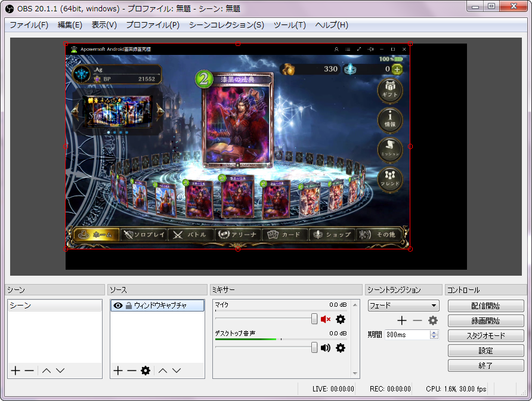Image resolution: width=532 pixels, height=401 pixels.
Task: Click the 終了 button
Action: pos(485,365)
